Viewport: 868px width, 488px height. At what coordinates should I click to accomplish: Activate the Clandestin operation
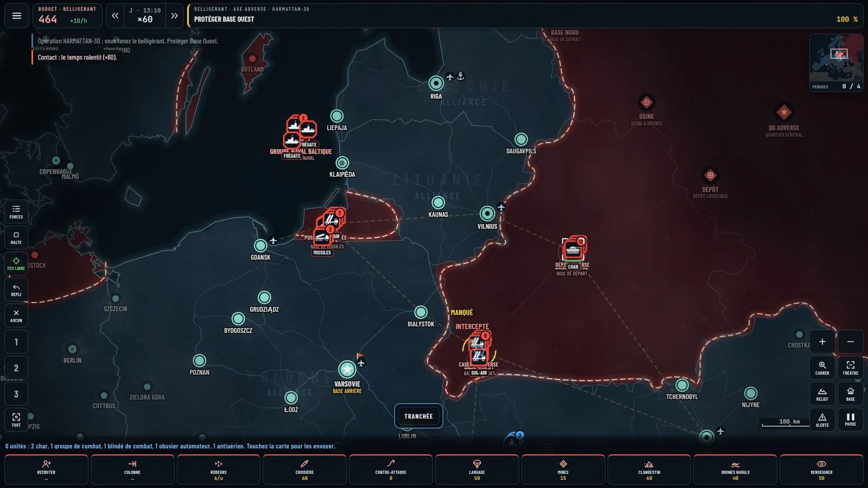[x=649, y=470]
